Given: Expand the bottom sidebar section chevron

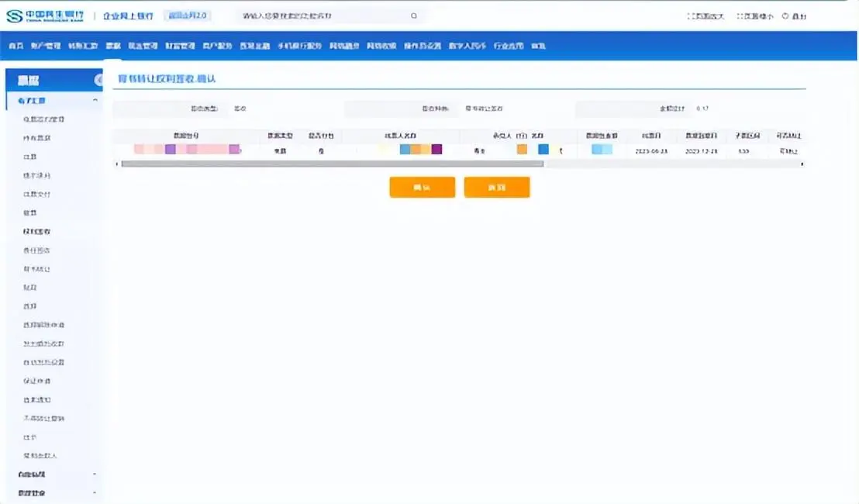Looking at the screenshot, I should 95,492.
